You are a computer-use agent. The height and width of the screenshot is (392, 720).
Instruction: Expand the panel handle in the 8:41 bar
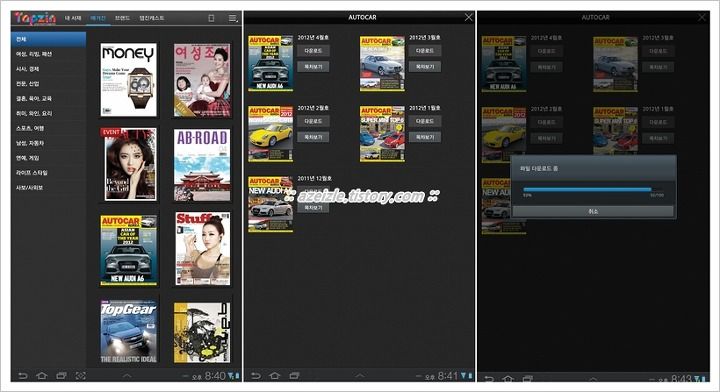point(360,376)
